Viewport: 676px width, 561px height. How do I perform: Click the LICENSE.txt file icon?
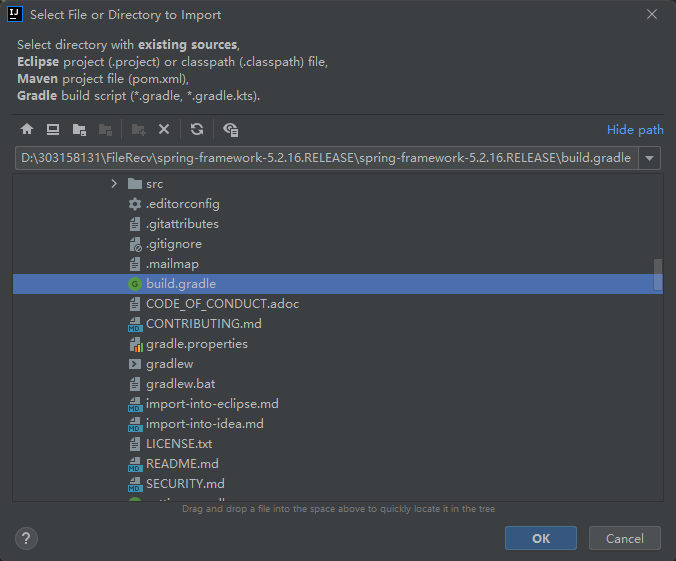pyautogui.click(x=135, y=444)
